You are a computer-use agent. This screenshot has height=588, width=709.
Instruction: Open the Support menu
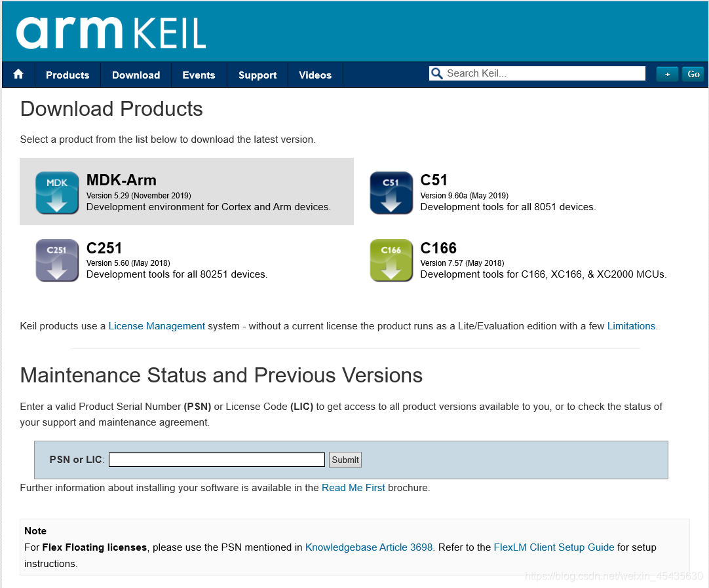tap(258, 75)
